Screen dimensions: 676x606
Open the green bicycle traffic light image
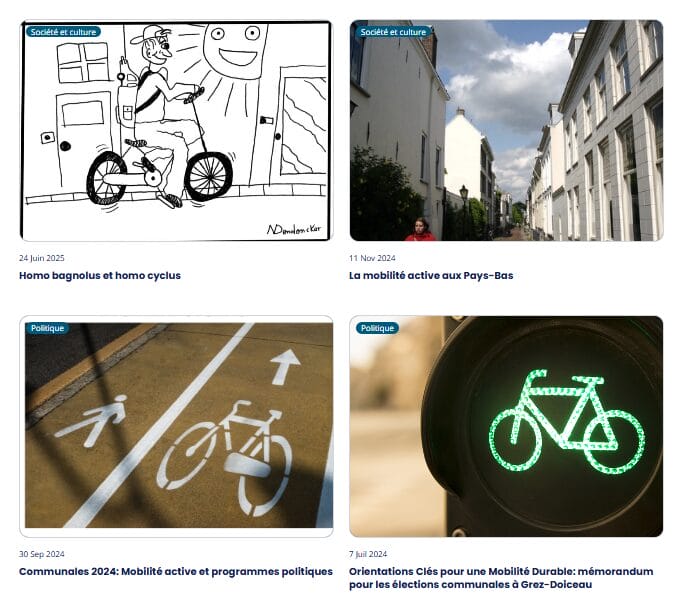[x=506, y=426]
